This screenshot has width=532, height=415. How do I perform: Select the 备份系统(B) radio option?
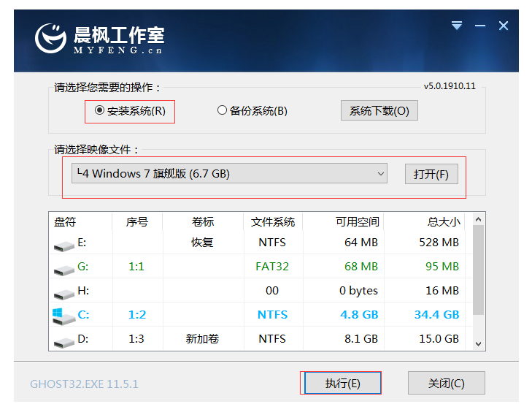(x=223, y=111)
